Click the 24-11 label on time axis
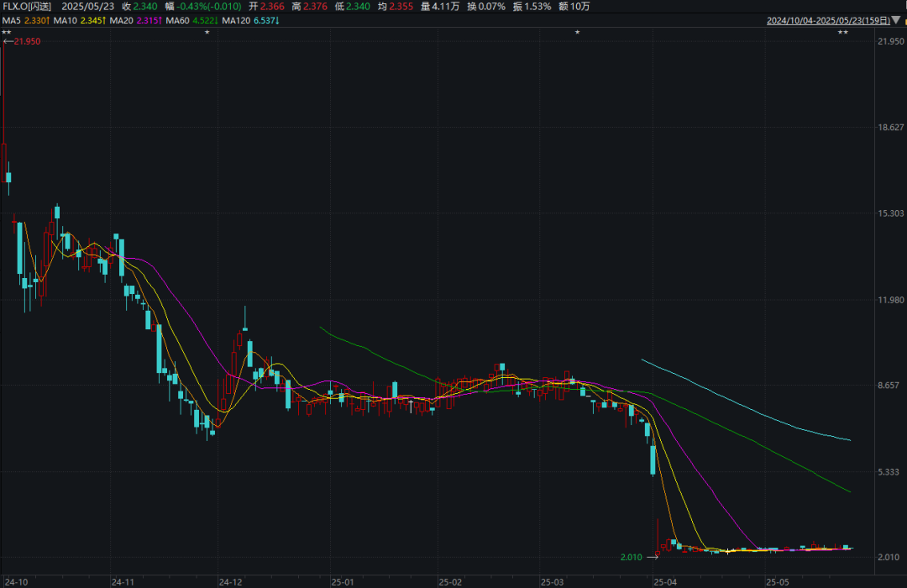 tap(123, 581)
